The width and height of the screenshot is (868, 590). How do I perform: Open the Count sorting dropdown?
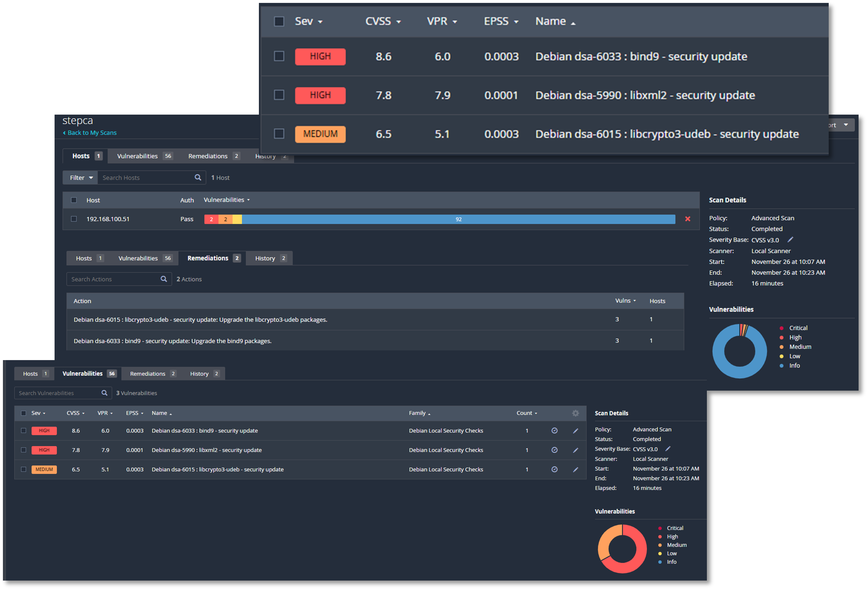(527, 413)
